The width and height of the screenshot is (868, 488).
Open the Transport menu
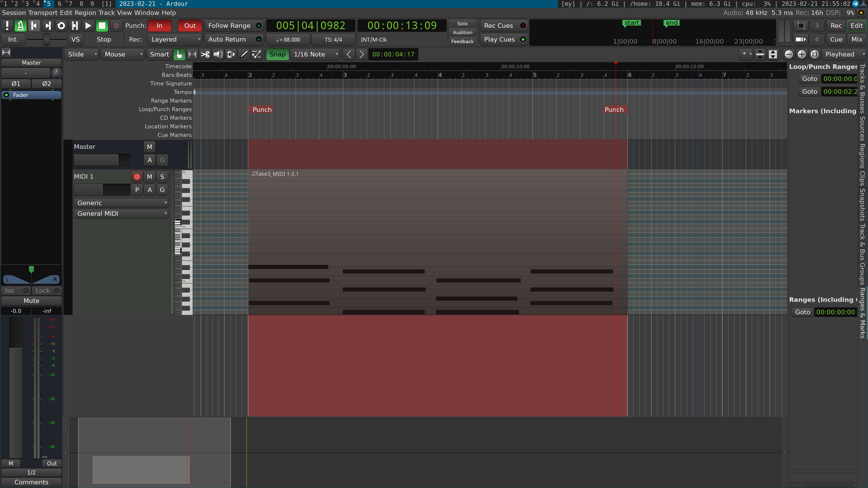pos(43,13)
